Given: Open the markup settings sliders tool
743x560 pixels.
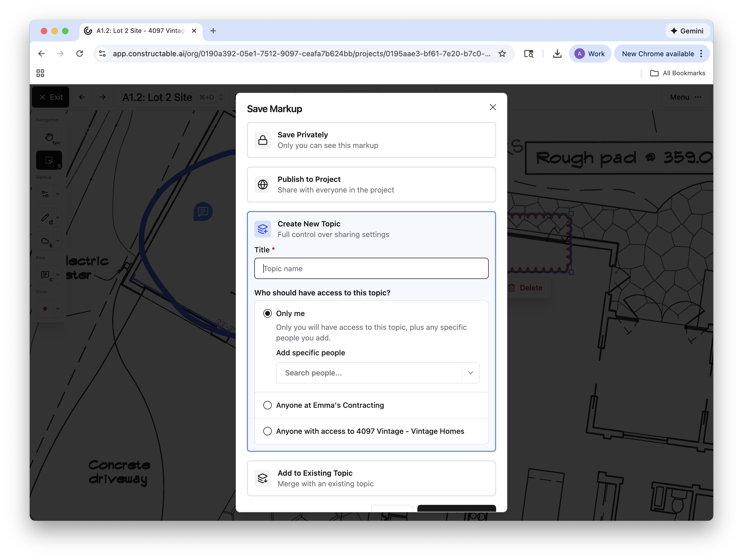Looking at the screenshot, I should (x=45, y=194).
